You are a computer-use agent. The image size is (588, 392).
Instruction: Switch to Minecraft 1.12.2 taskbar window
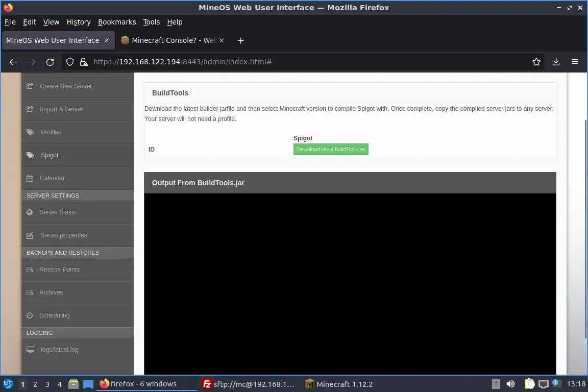tap(338, 384)
